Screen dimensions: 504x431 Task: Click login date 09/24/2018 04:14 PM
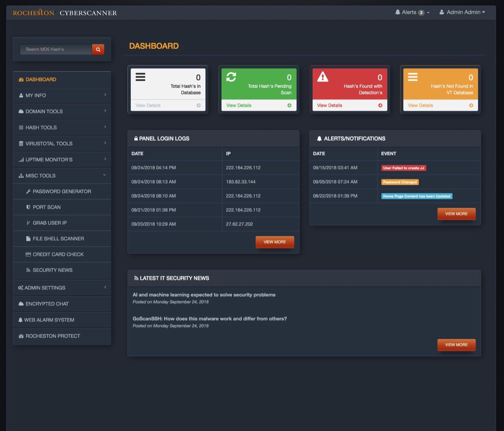point(154,168)
